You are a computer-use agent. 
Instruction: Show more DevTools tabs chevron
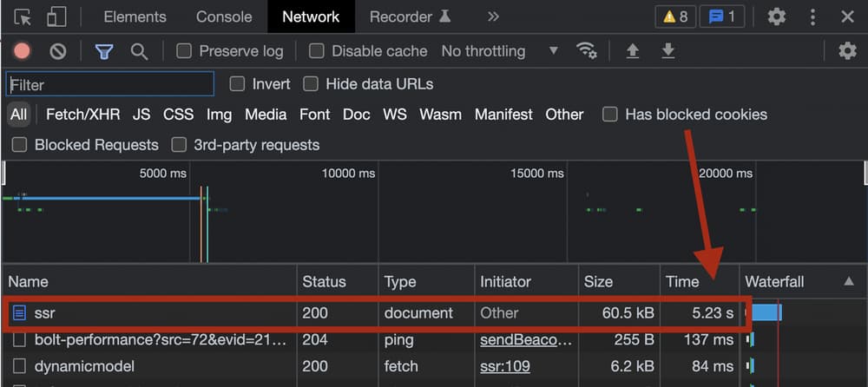(x=493, y=17)
